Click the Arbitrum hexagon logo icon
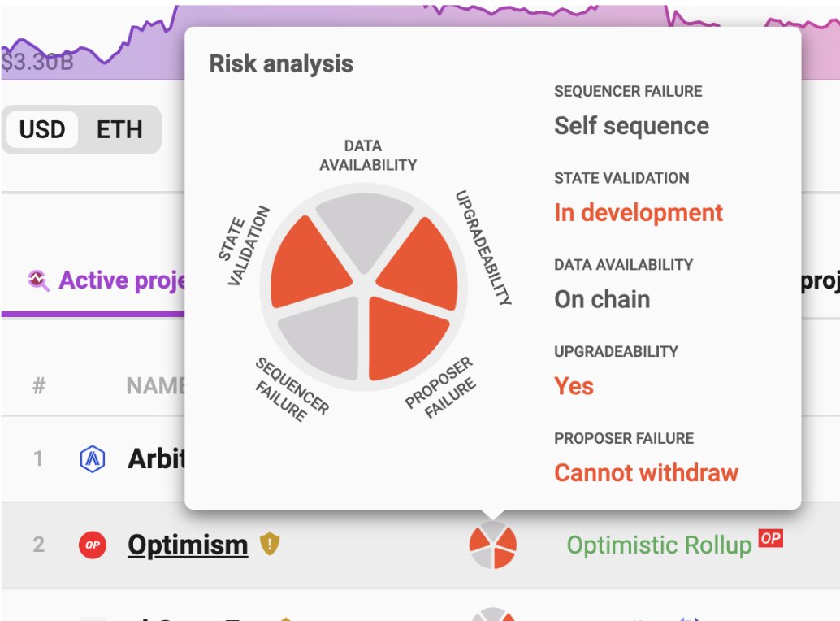The image size is (840, 621). pyautogui.click(x=92, y=458)
